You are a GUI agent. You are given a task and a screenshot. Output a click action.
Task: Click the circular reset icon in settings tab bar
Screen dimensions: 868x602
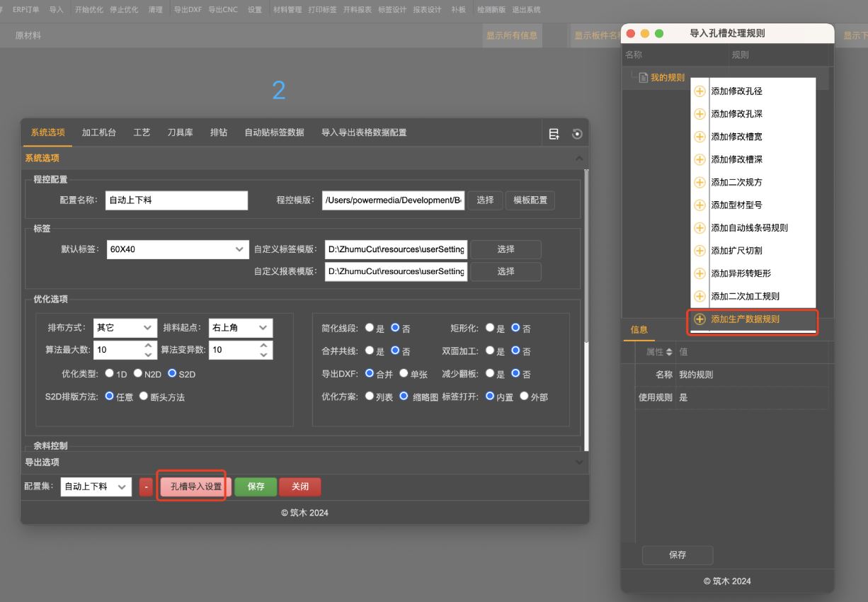tap(577, 134)
